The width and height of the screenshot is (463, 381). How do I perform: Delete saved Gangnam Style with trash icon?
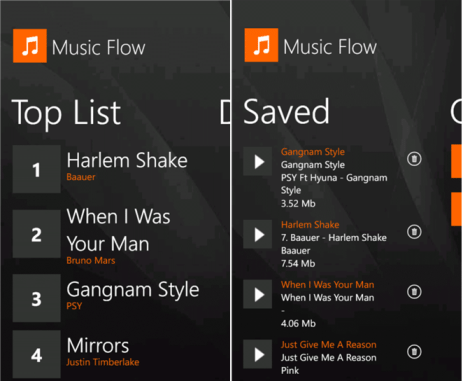coord(414,159)
